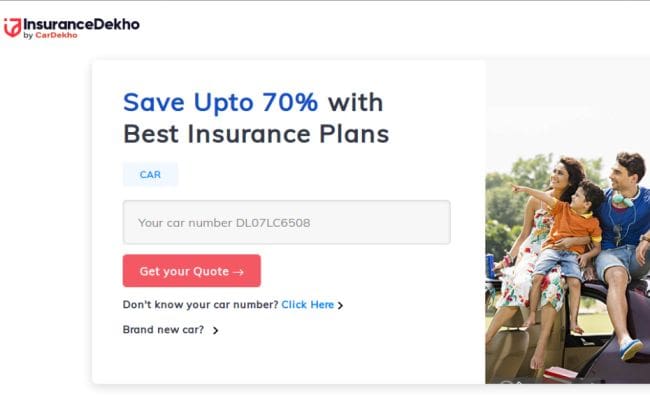Click the 'Best Insurance Plans' heading text
The height and width of the screenshot is (420, 650).
click(x=256, y=134)
